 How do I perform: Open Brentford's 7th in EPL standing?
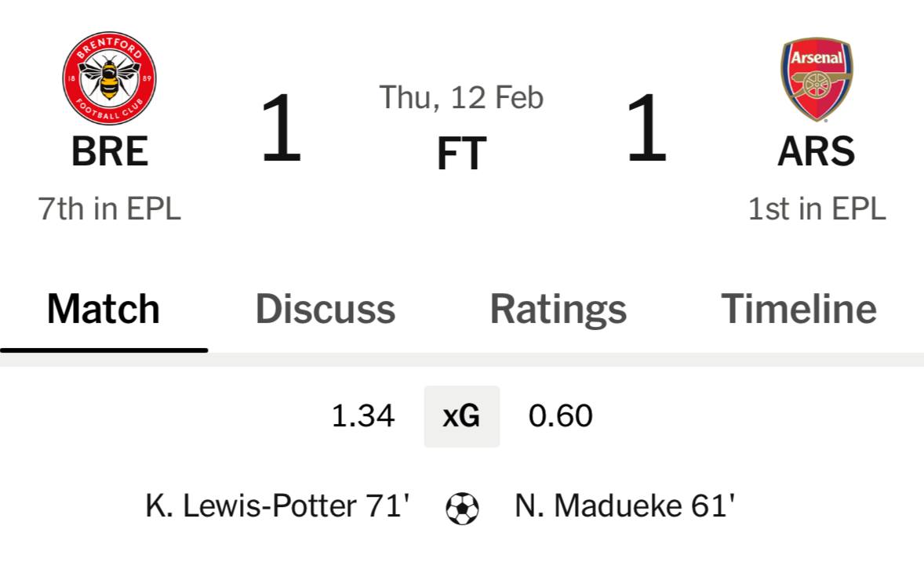109,208
